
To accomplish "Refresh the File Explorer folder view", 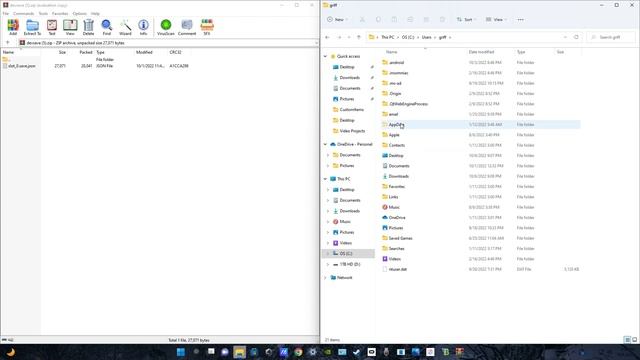I will [576, 37].
